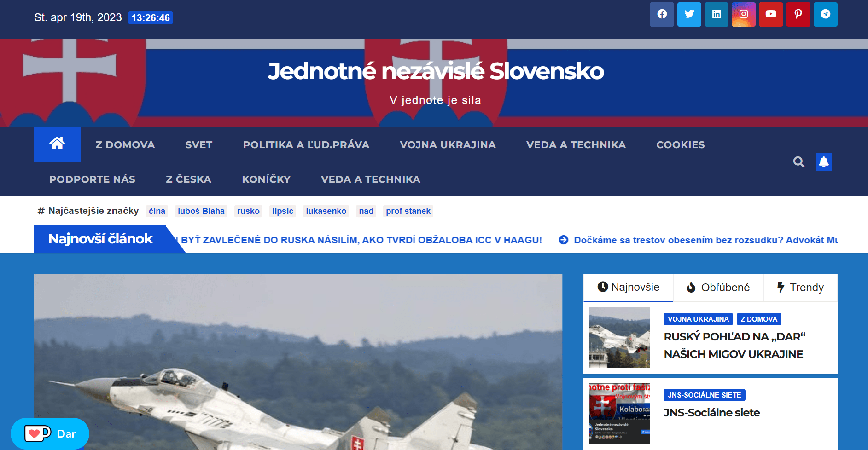Open the PODPORTE NÁS menu item
Viewport: 868px width, 450px height.
coord(92,179)
